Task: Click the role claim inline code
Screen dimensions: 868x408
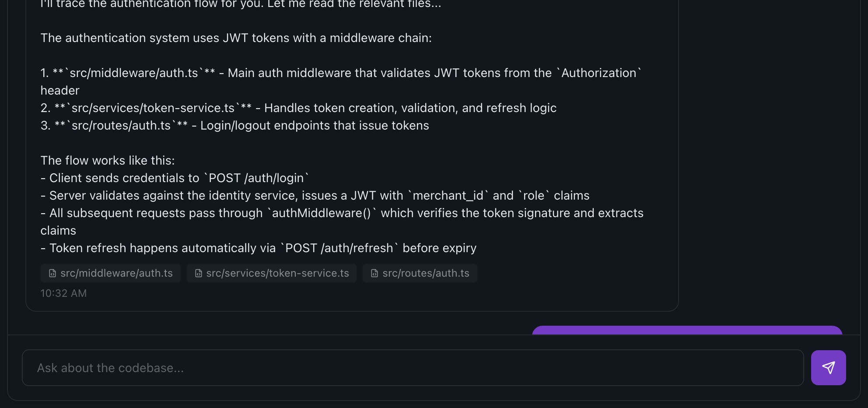Action: pyautogui.click(x=534, y=196)
